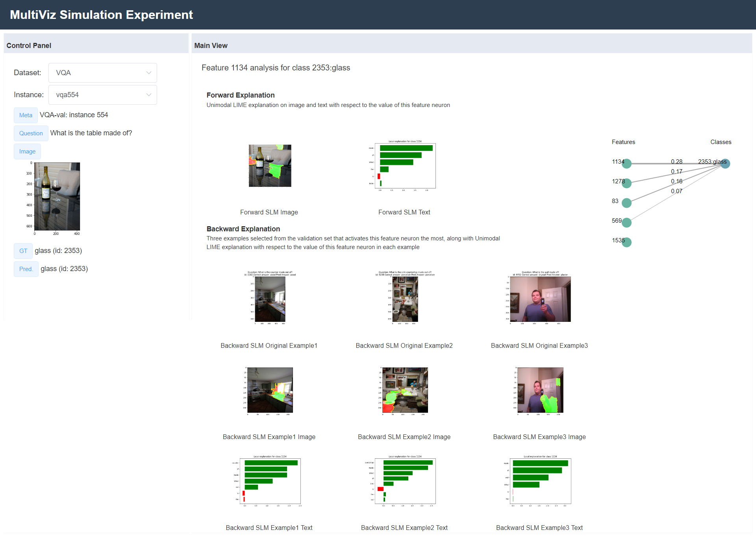756x539 pixels.
Task: Click the Image tag label
Action: point(27,151)
